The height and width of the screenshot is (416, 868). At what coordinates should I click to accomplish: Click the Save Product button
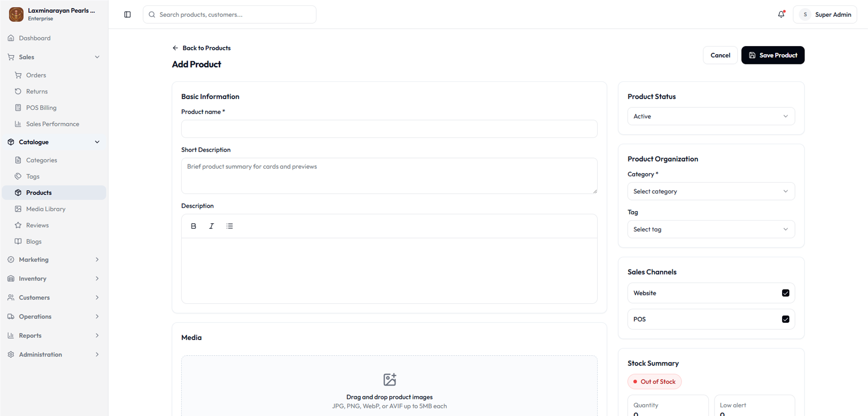(773, 55)
